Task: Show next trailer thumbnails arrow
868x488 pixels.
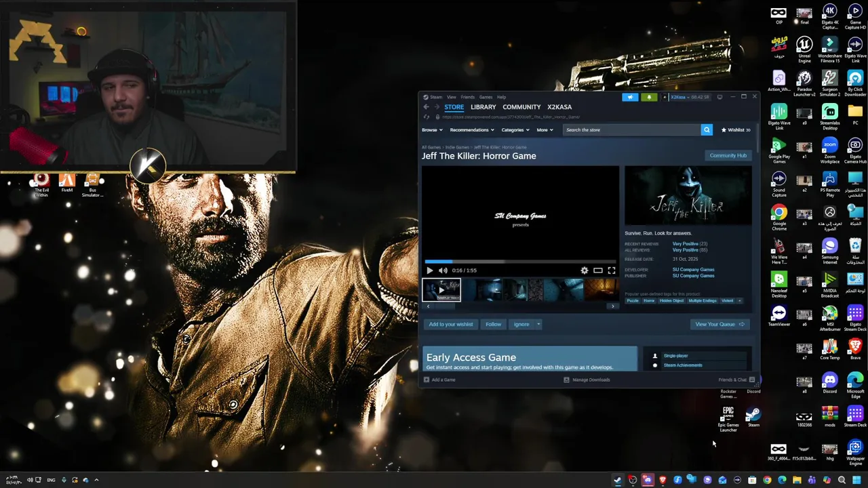Action: (x=612, y=306)
